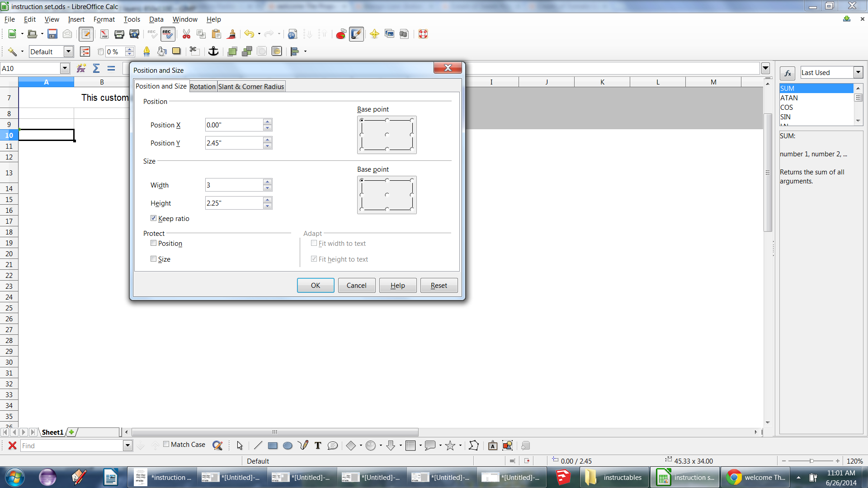The width and height of the screenshot is (868, 488).
Task: Open the Slant and Corner Radius tab
Action: pos(250,86)
